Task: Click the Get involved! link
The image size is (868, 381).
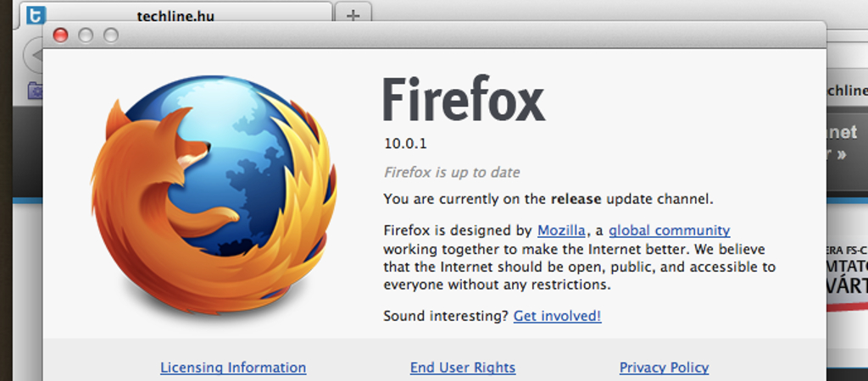Action: click(x=558, y=317)
